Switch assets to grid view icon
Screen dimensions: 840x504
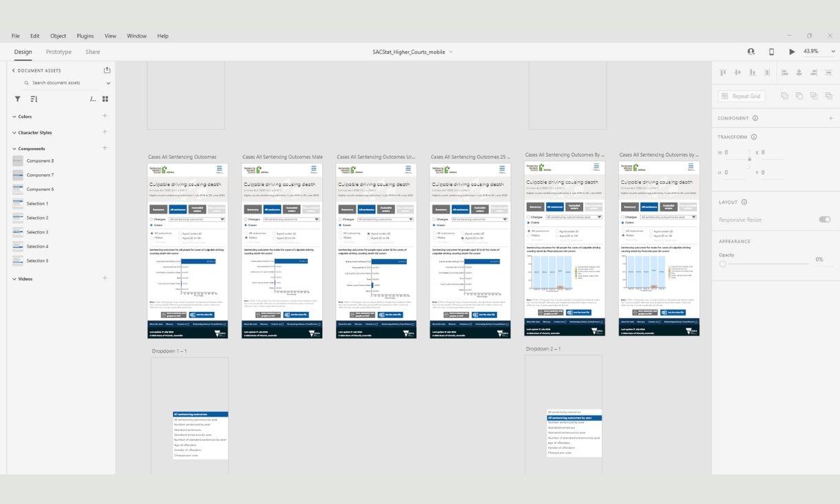[x=105, y=99]
